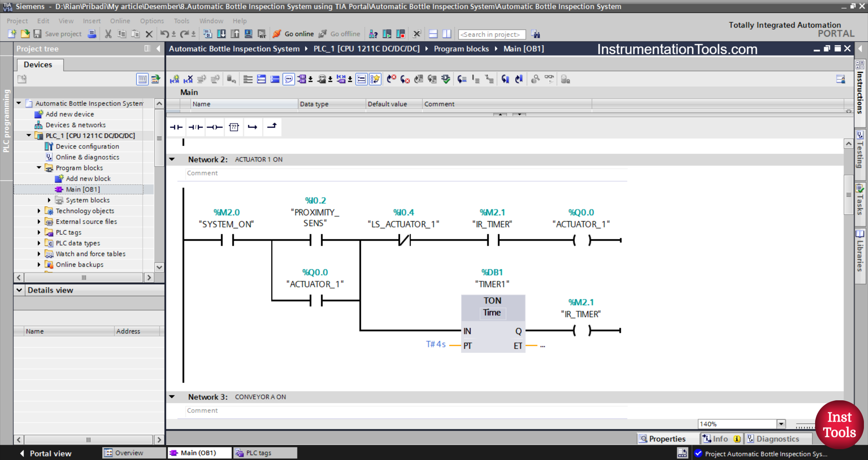This screenshot has height=460, width=868.
Task: Click the Save project icon
Action: [x=38, y=34]
